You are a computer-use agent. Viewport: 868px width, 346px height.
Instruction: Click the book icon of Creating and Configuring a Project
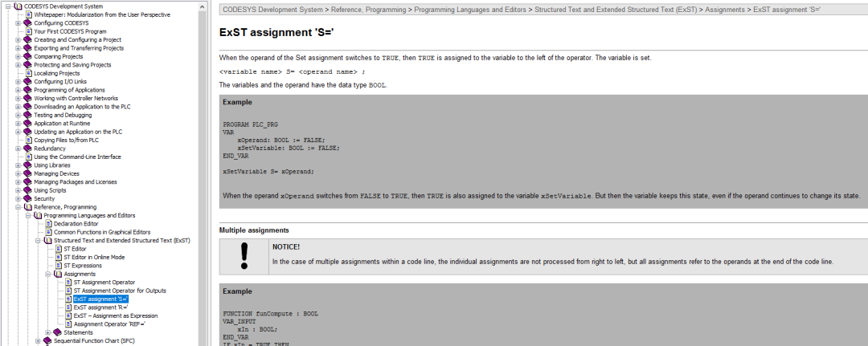[x=27, y=40]
